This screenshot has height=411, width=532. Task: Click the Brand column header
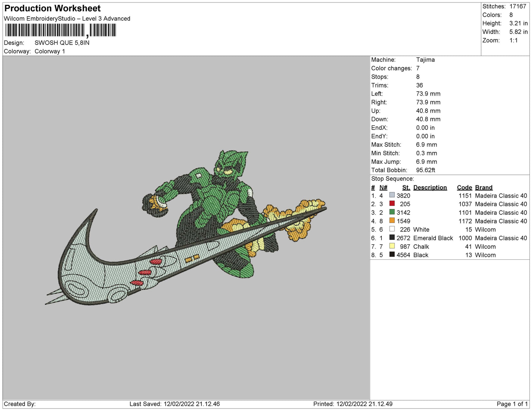click(x=483, y=187)
